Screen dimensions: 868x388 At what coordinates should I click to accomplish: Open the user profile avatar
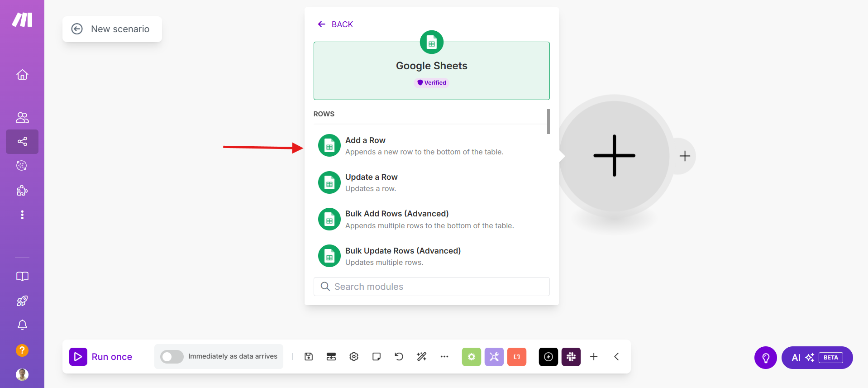[22, 374]
